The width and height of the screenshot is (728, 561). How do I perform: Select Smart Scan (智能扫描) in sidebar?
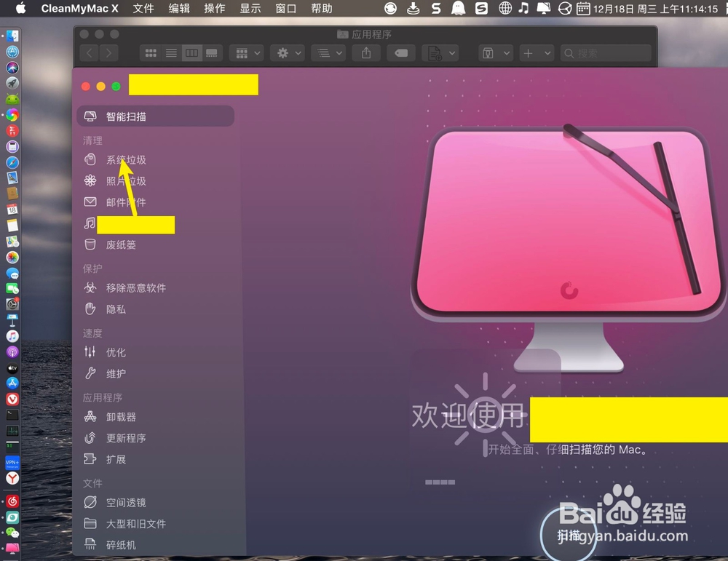coord(155,116)
